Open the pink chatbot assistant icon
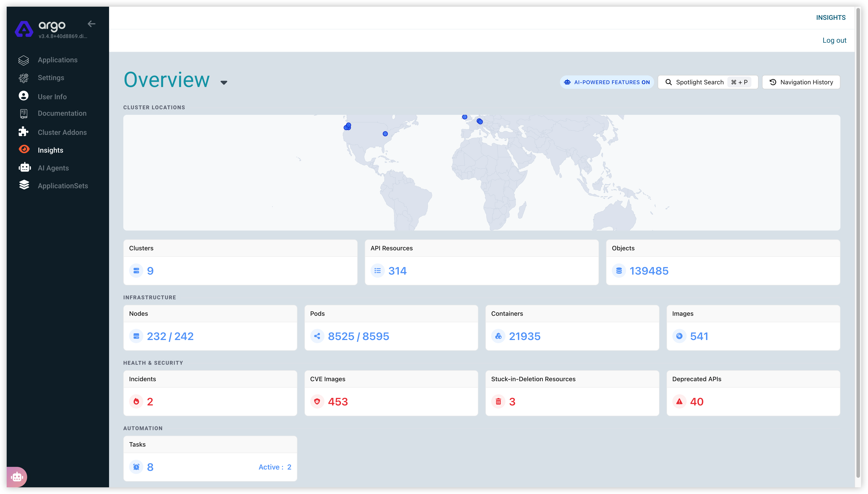The width and height of the screenshot is (868, 494). pos(17,477)
